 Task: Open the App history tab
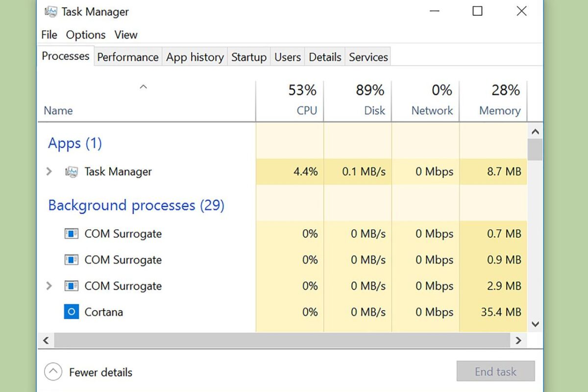click(x=195, y=57)
